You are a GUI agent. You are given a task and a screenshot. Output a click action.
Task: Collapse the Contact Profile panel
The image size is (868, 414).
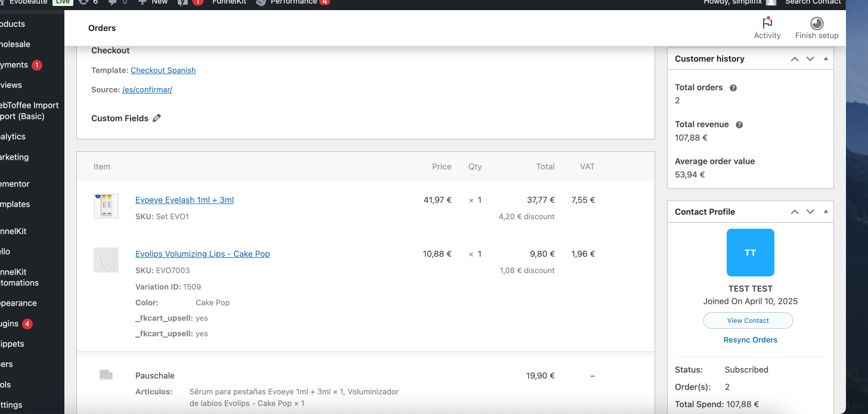(826, 211)
